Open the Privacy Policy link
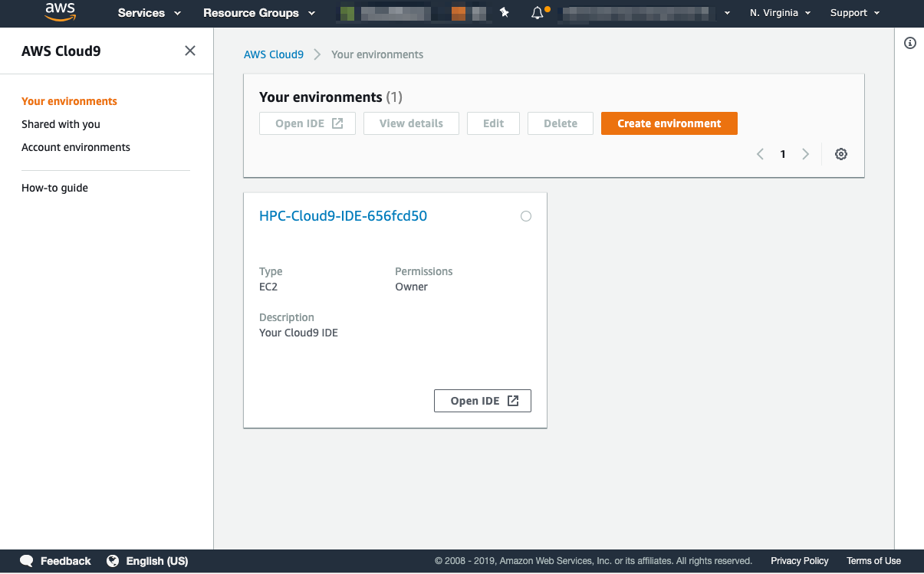 click(800, 561)
